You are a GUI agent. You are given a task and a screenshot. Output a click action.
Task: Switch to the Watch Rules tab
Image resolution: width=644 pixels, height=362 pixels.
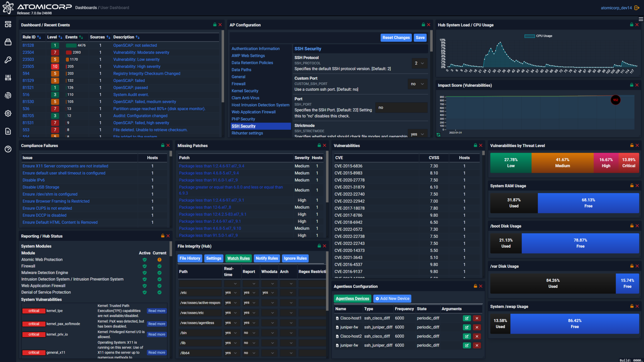tap(238, 258)
